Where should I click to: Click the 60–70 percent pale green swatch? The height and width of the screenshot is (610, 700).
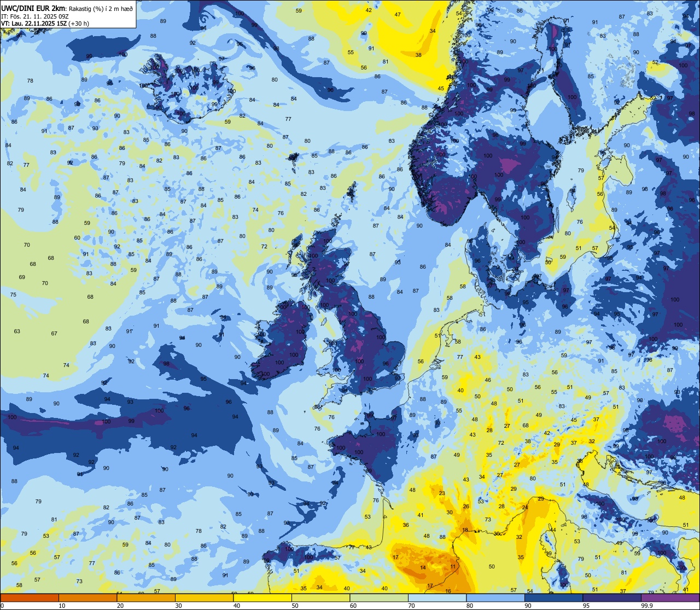(379, 598)
